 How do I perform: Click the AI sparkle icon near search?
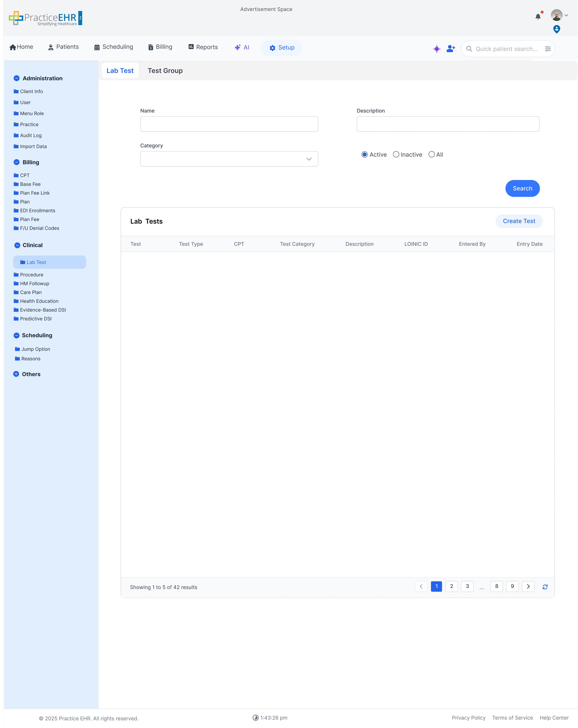pos(437,49)
